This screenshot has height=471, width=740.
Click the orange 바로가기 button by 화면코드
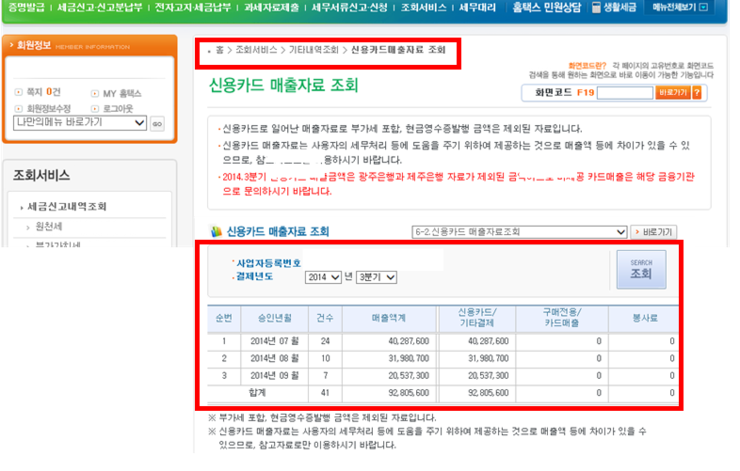tap(673, 93)
